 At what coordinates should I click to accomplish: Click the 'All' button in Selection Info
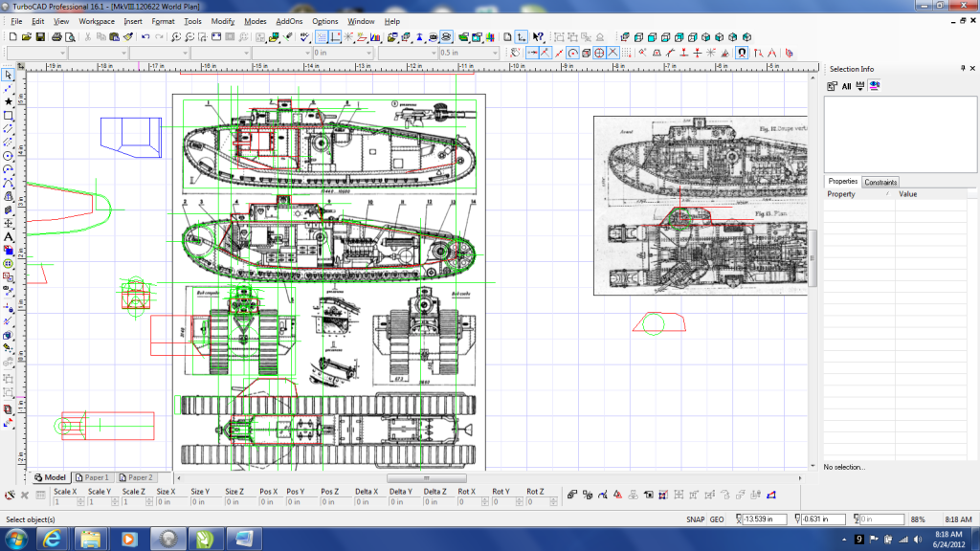(x=846, y=86)
